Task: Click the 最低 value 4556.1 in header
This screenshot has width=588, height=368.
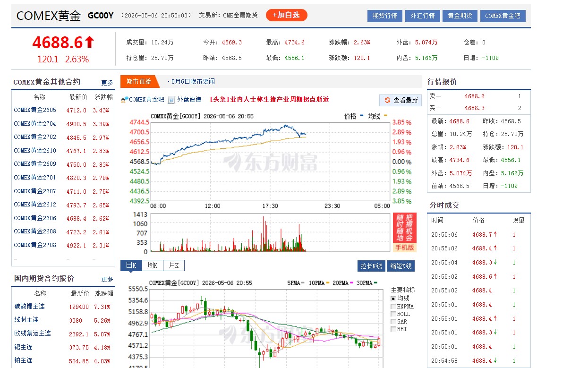Action: tap(295, 58)
